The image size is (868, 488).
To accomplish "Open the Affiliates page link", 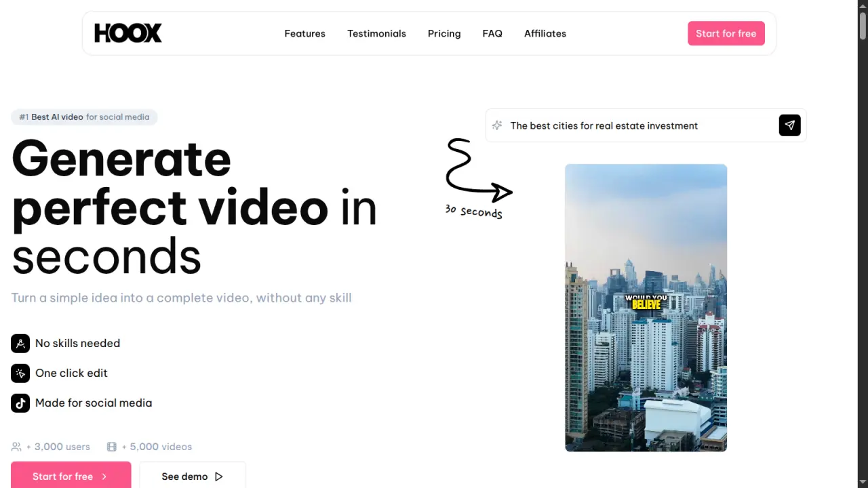I will coord(545,33).
